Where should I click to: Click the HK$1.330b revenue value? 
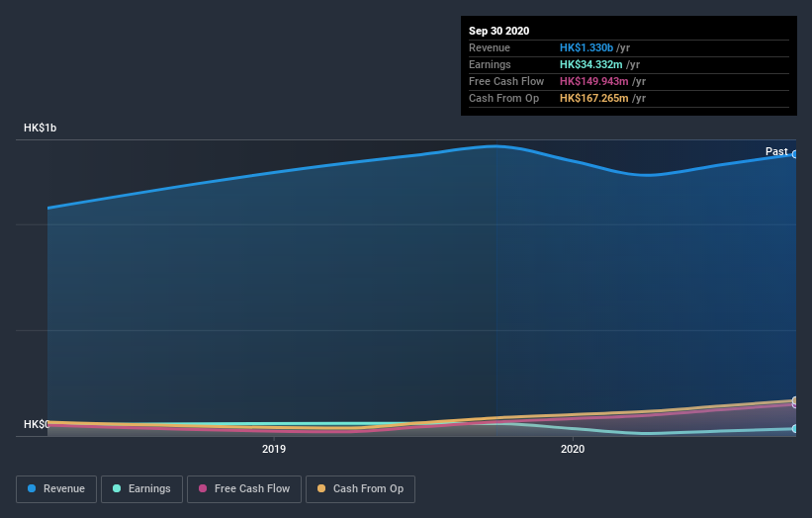(x=586, y=47)
